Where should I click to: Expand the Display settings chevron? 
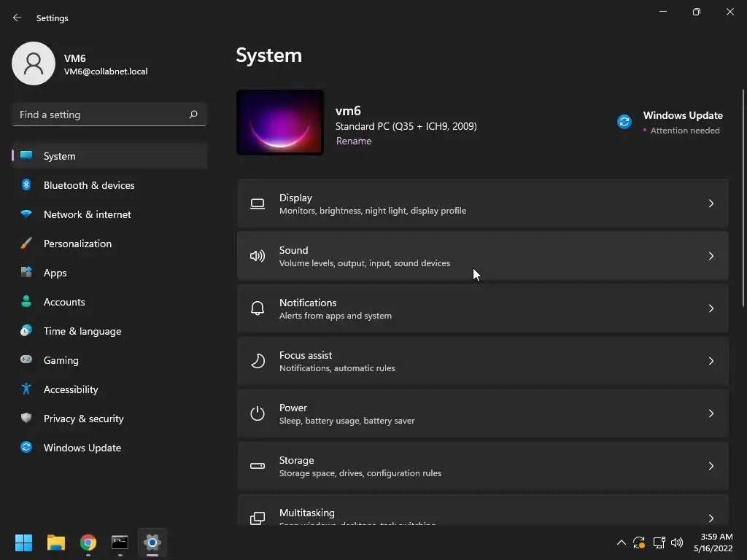[711, 204]
